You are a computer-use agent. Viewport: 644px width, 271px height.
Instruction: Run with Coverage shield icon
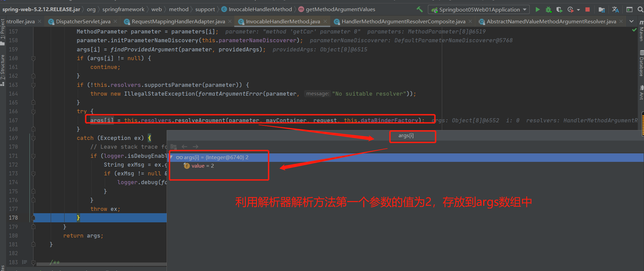click(559, 9)
